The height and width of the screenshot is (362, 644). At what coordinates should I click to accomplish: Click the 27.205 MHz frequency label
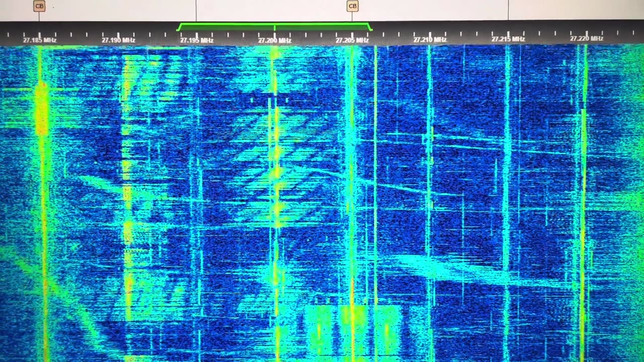click(352, 40)
